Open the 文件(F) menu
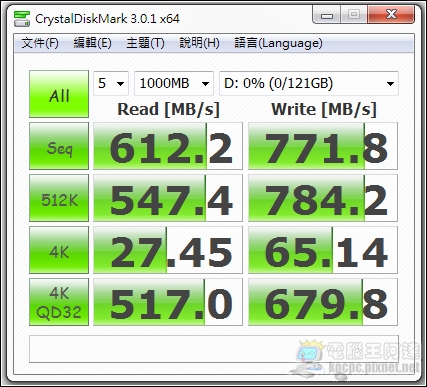 (40, 43)
